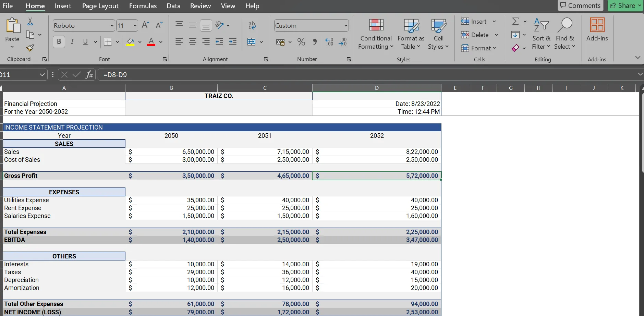Apply bottom align to cell
Viewport: 644px width, 316px height.
[206, 25]
